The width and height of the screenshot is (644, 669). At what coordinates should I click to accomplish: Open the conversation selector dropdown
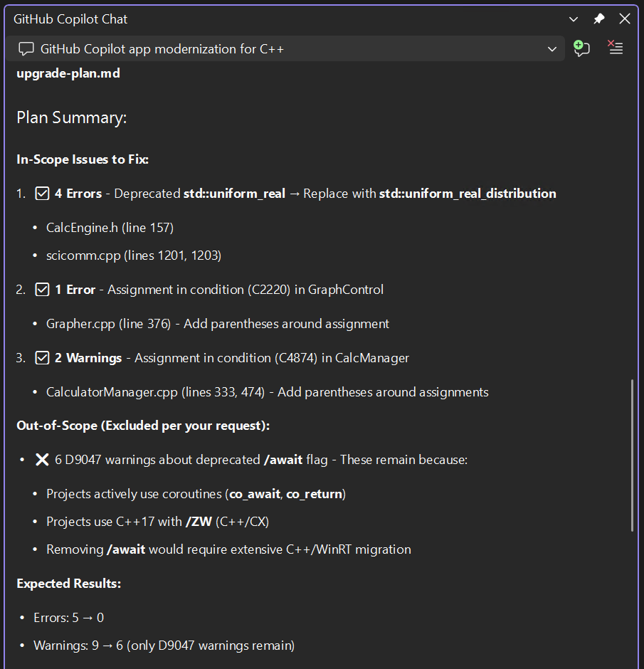coord(553,48)
